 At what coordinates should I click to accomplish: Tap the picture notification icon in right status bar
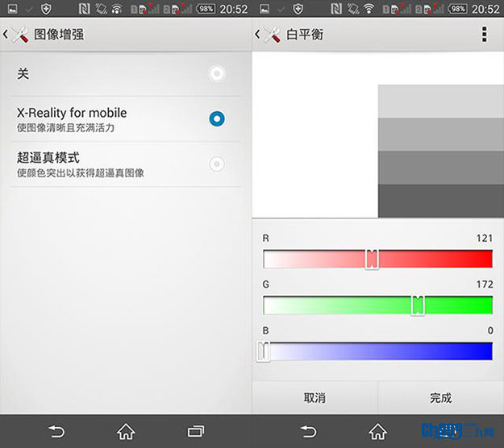pyautogui.click(x=264, y=9)
